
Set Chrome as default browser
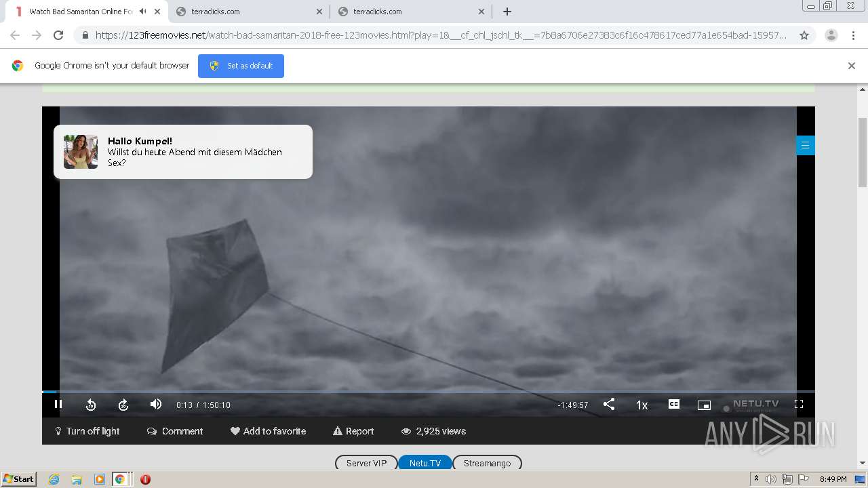point(241,66)
